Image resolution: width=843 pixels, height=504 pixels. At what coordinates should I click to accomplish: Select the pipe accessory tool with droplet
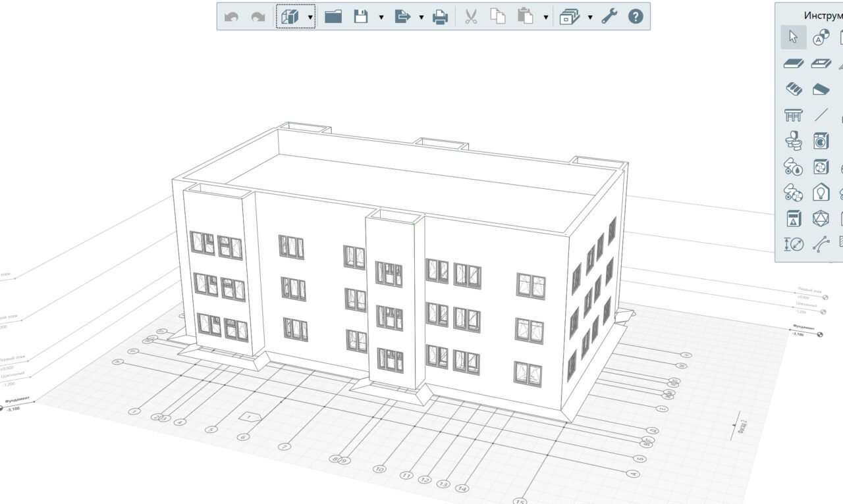[794, 166]
